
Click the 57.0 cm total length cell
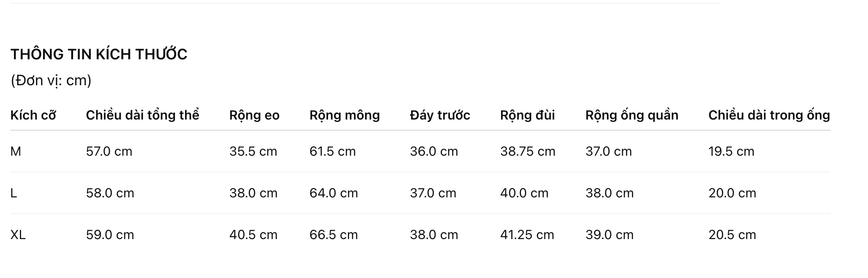pos(109,152)
